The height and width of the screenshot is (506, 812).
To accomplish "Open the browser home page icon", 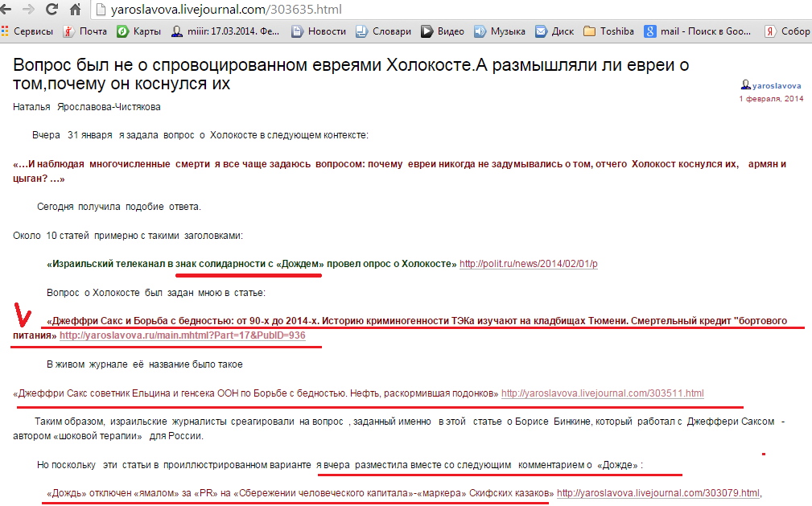I will [x=75, y=10].
